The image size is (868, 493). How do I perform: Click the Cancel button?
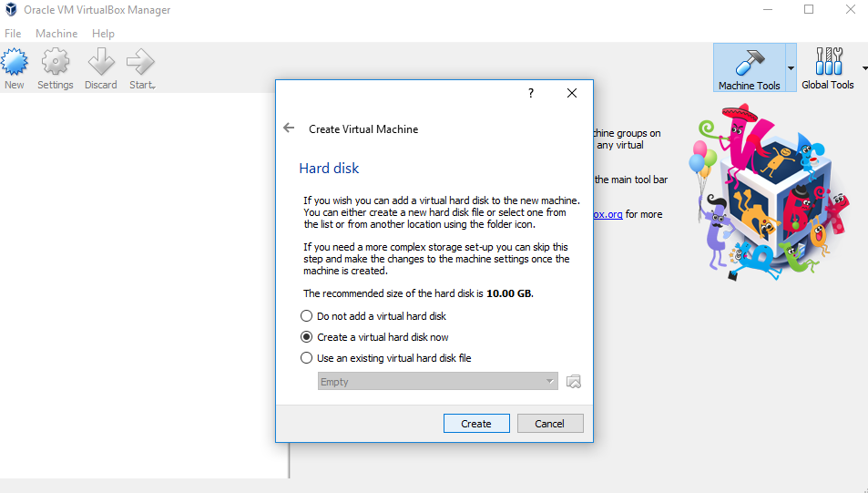click(x=550, y=423)
